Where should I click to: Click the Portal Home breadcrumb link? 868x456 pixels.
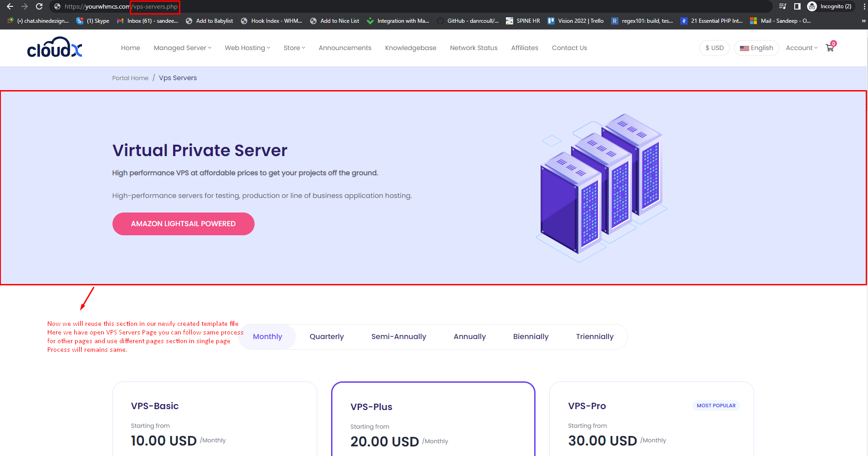pos(130,78)
